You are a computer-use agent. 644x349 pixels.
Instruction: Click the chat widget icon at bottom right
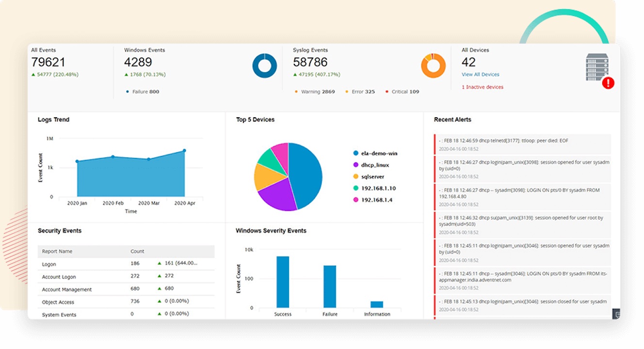point(616,314)
